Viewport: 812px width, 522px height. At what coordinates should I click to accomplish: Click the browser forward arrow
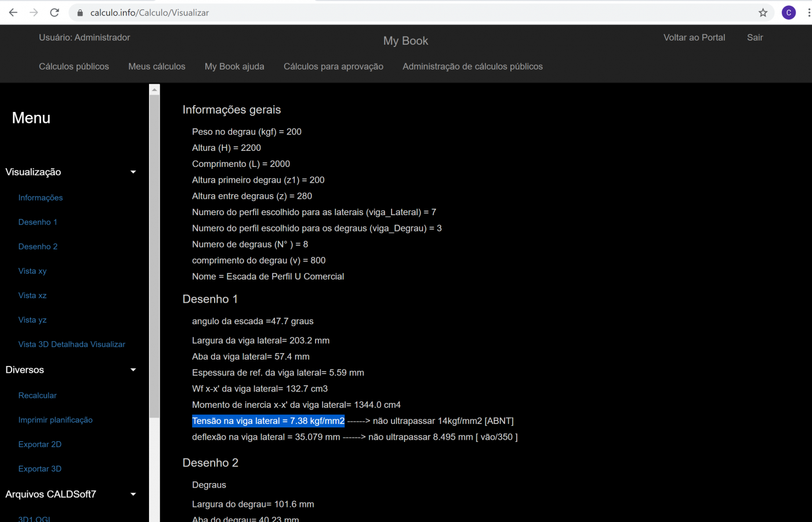click(x=34, y=12)
